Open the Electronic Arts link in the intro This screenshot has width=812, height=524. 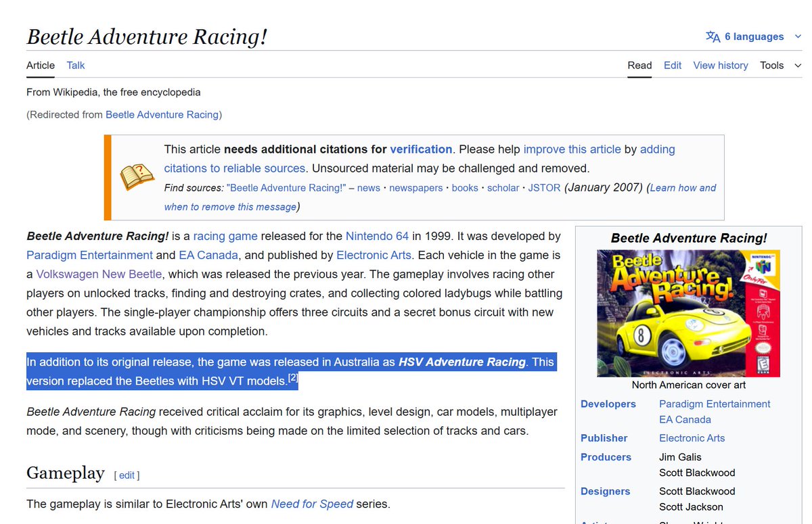(375, 255)
